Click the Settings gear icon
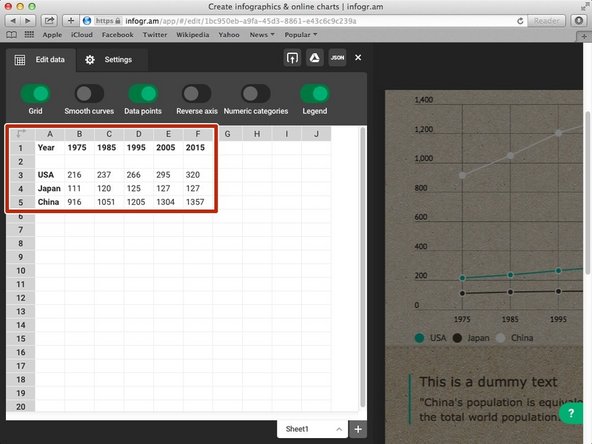Viewport: 592px width, 444px height. pyautogui.click(x=89, y=60)
